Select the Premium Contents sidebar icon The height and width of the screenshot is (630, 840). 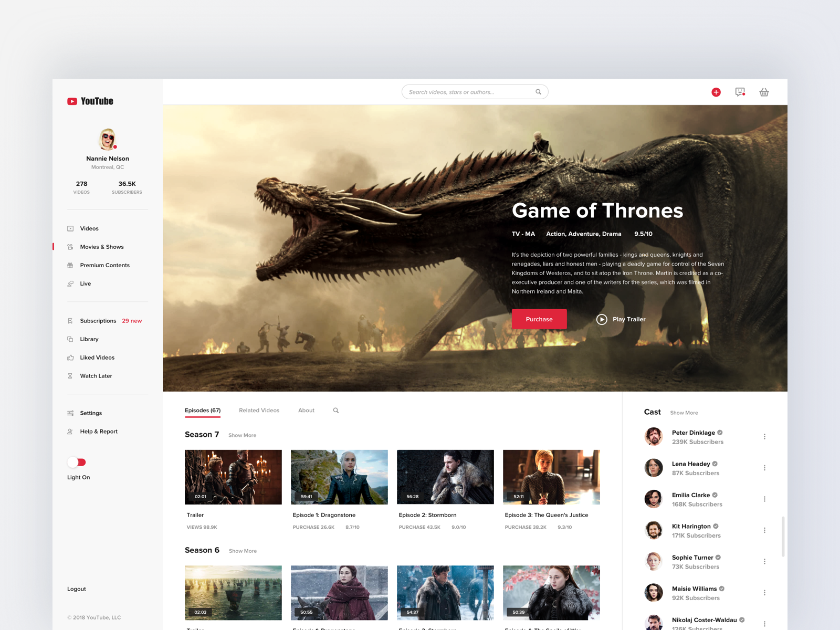point(71,265)
